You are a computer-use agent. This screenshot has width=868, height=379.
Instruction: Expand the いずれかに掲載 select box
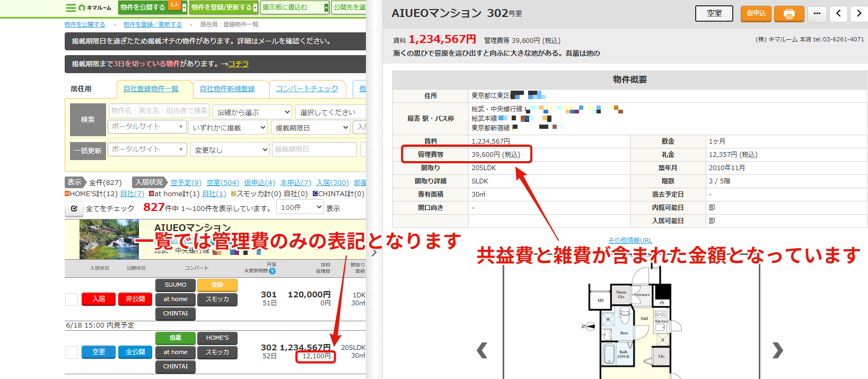click(228, 127)
